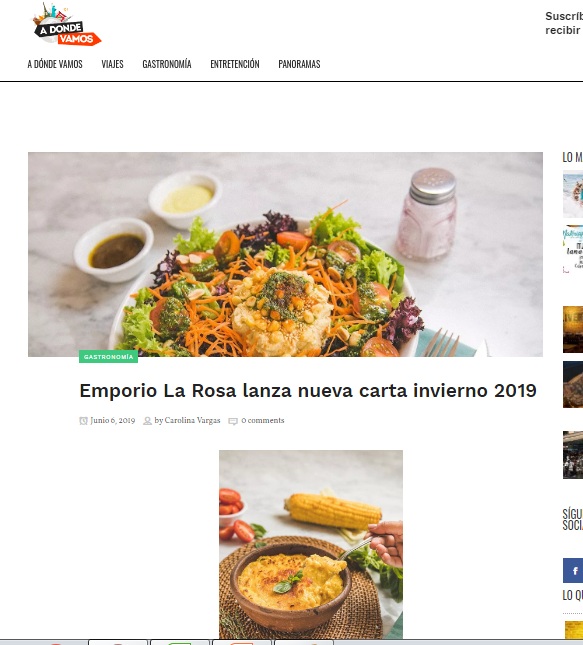Go to the ENTRETENCIÓN section
The width and height of the screenshot is (583, 645).
click(235, 64)
